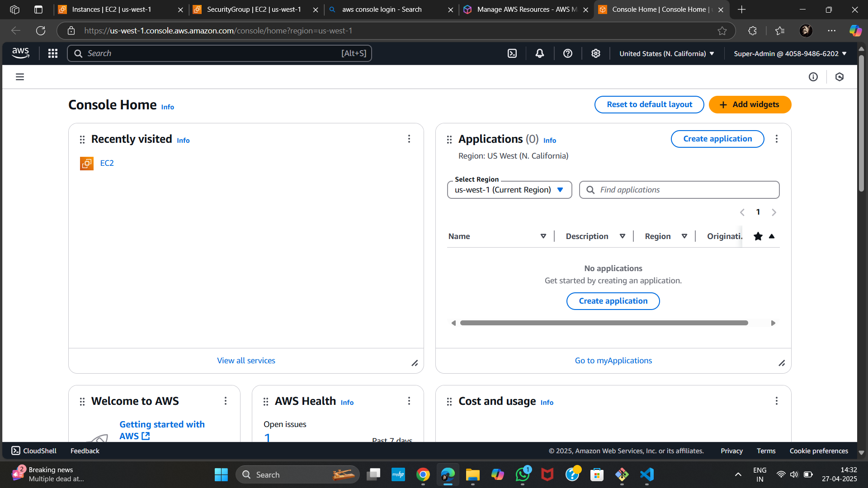This screenshot has width=868, height=488.
Task: Click the Applications widget corner handle
Action: pos(782,363)
